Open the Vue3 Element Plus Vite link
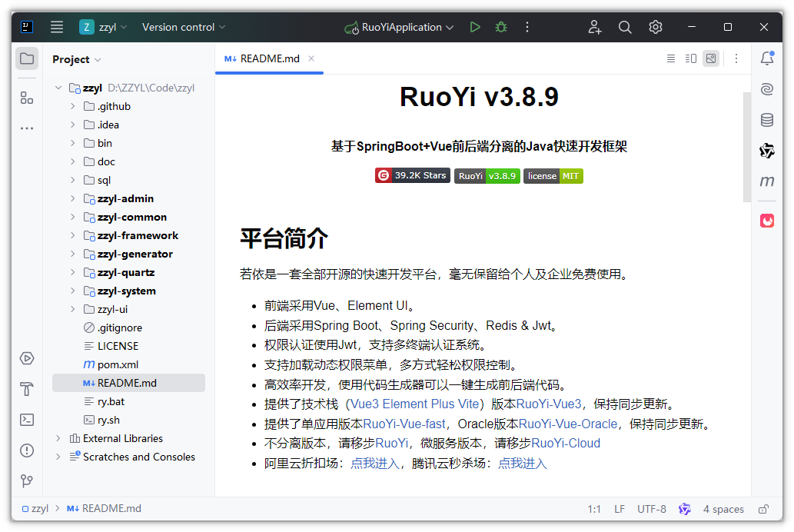The height and width of the screenshot is (532, 794). [415, 404]
